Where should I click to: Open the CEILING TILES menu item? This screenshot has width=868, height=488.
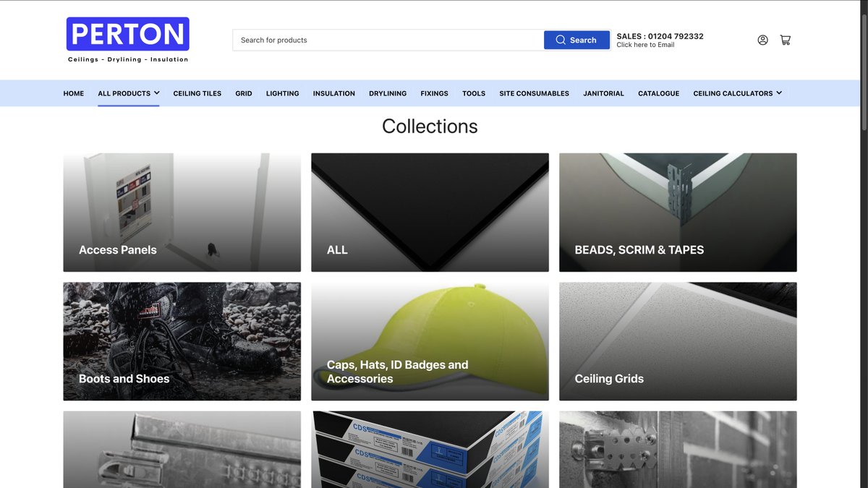pos(197,93)
